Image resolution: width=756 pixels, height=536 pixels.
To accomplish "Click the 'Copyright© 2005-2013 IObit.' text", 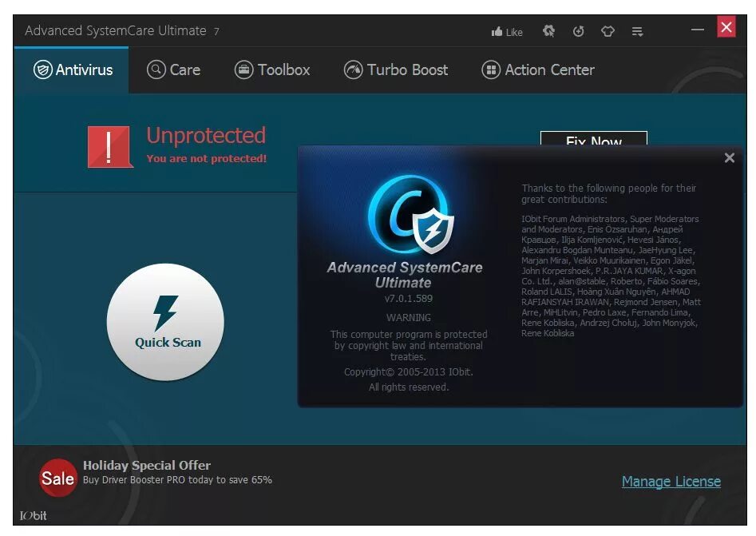I will point(409,372).
